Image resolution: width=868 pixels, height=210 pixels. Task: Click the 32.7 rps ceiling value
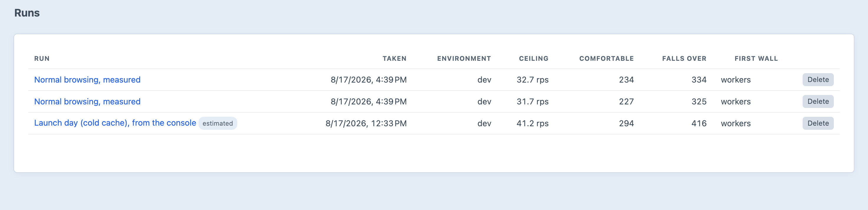(532, 80)
